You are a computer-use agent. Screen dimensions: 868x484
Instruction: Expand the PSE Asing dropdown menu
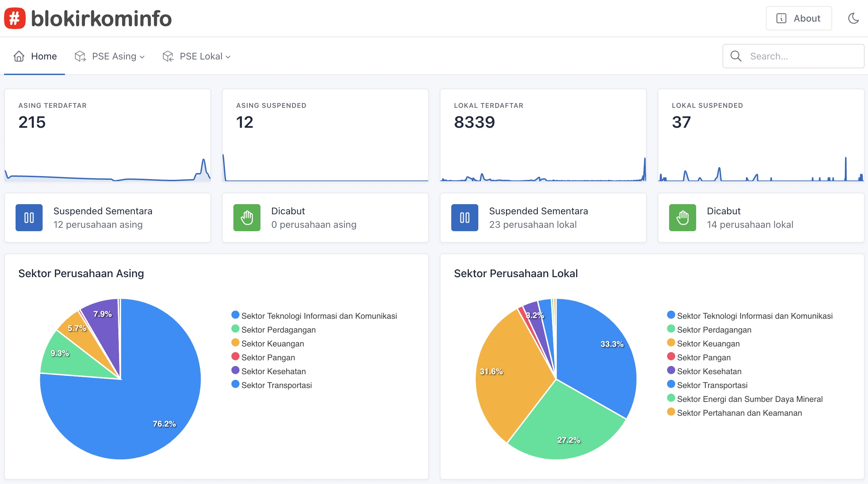point(114,56)
